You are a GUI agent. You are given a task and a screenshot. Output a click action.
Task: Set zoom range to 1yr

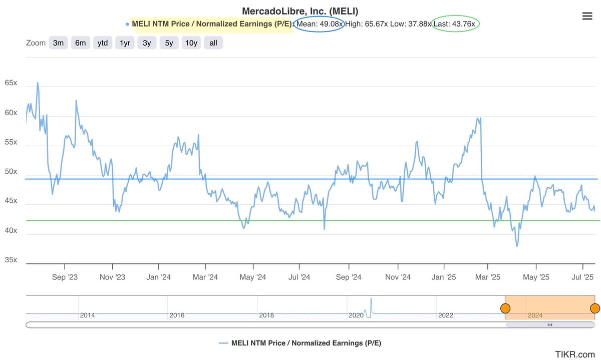click(125, 43)
